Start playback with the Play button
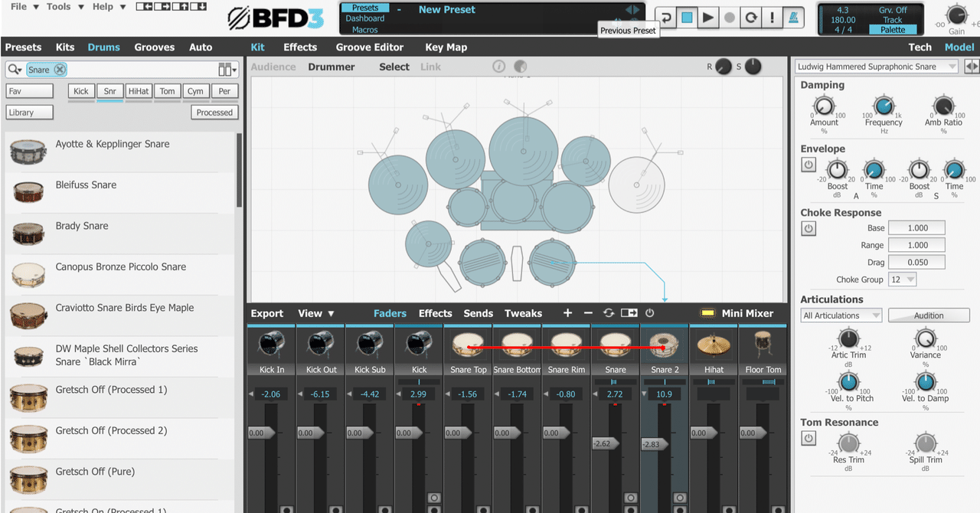980x513 pixels. pos(708,18)
